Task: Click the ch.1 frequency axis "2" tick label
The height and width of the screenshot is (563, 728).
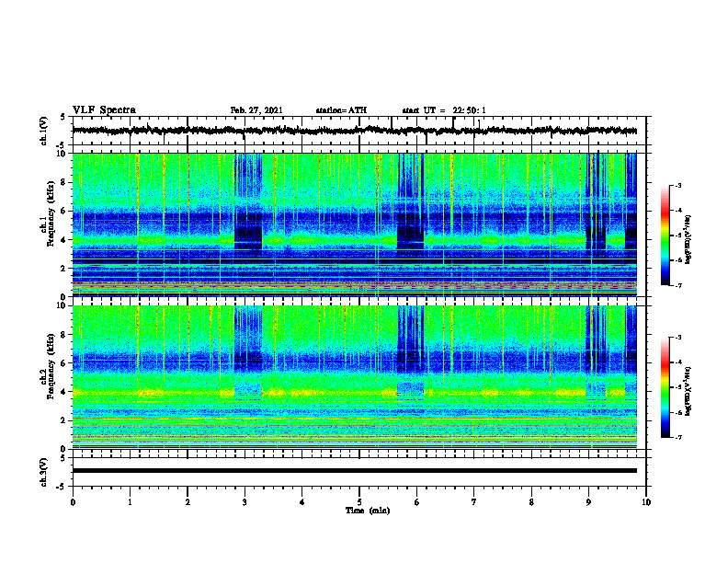Action: coord(63,269)
